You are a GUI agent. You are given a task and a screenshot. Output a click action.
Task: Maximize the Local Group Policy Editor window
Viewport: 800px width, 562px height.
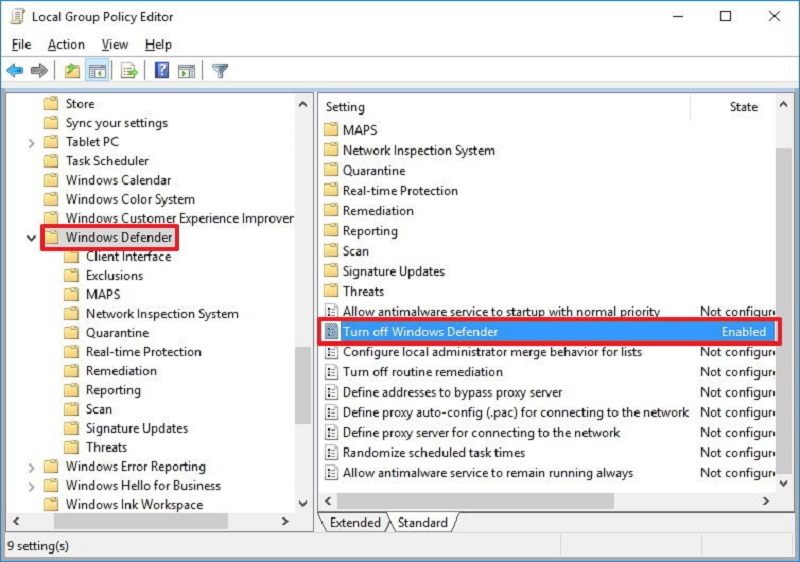tap(725, 16)
